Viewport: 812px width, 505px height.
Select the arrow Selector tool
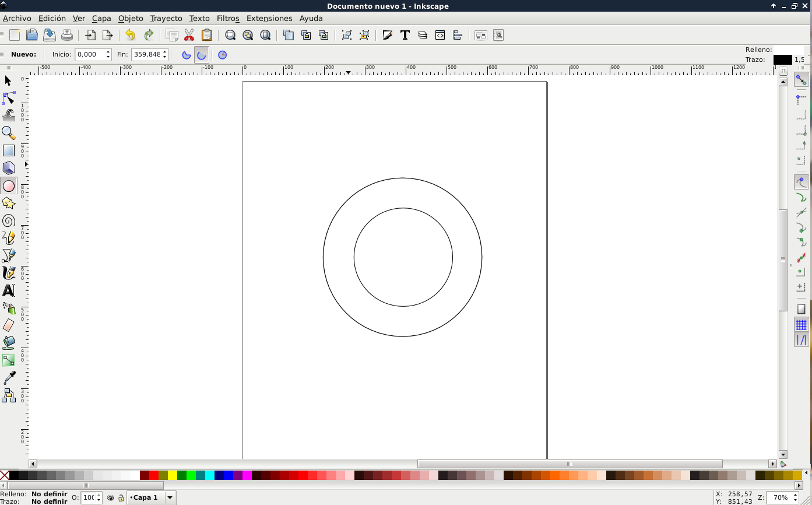point(8,80)
